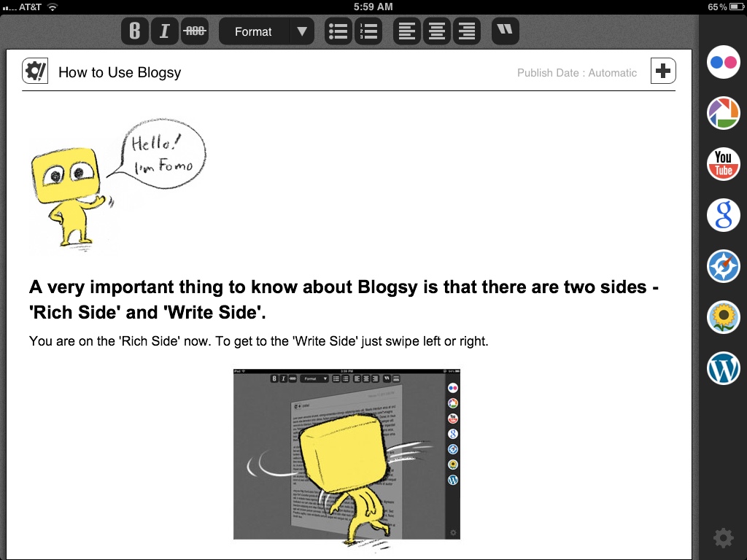Apply strikethrough formatting
This screenshot has width=747, height=560.
point(195,31)
